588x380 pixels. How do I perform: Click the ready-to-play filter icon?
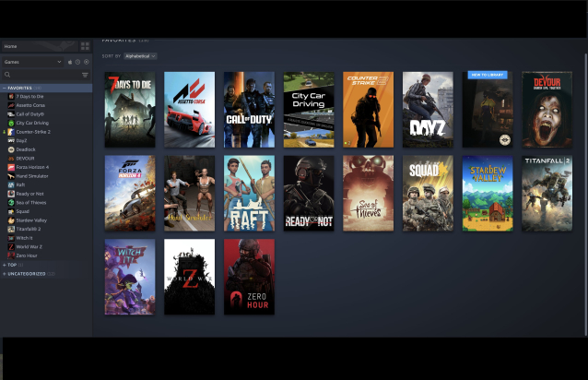pos(87,62)
